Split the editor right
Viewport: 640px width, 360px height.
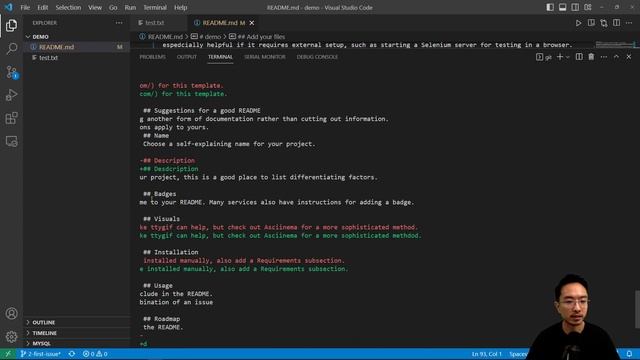616,23
